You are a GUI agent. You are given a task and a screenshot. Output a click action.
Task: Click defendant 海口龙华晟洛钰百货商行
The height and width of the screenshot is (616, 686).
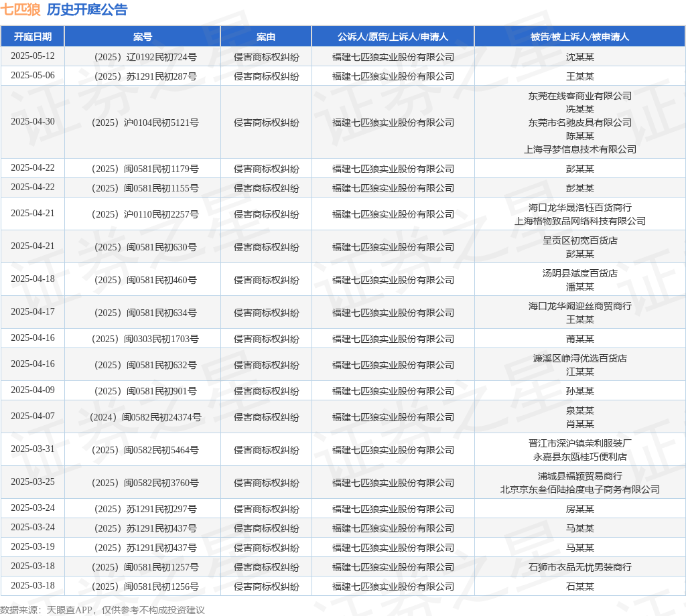point(580,208)
